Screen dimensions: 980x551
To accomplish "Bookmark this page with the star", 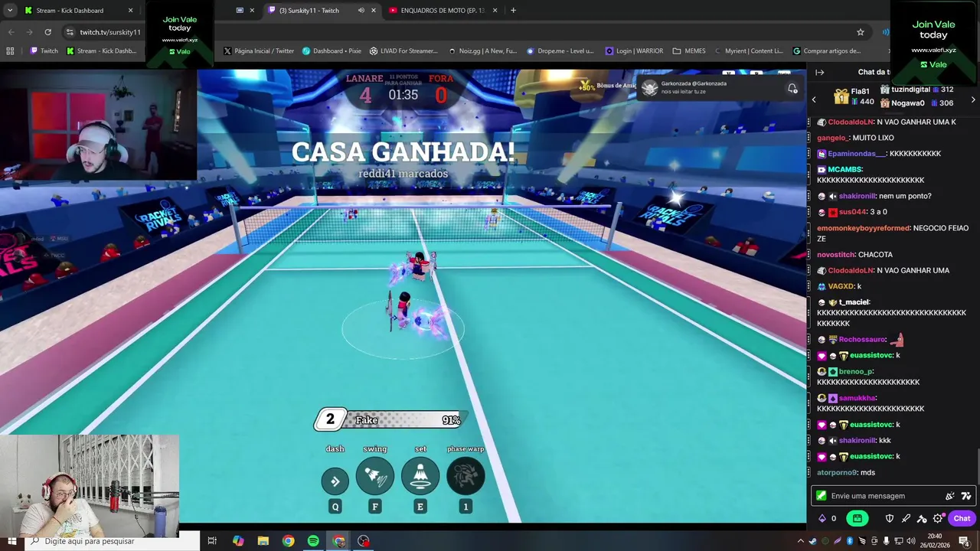I will 861,32.
